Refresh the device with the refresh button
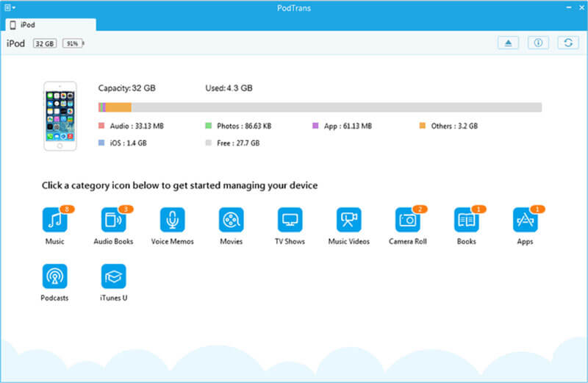This screenshot has width=588, height=383. coord(567,43)
